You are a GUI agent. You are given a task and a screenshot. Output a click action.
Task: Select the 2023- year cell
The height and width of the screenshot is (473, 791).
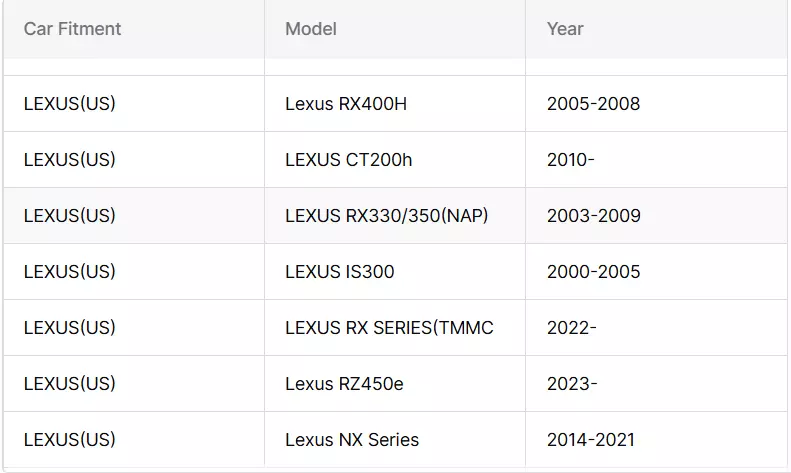[x=656, y=384]
